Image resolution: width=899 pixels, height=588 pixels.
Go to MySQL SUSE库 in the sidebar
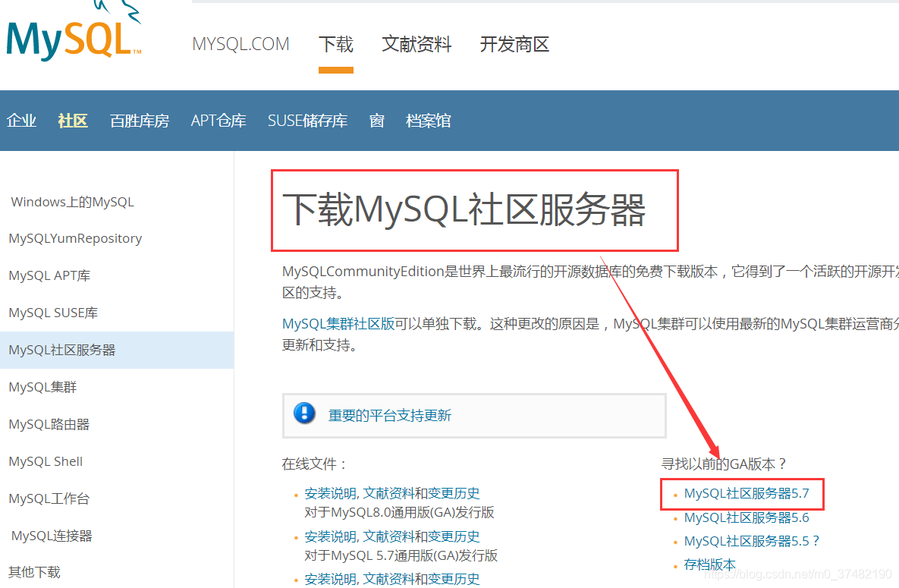click(53, 313)
